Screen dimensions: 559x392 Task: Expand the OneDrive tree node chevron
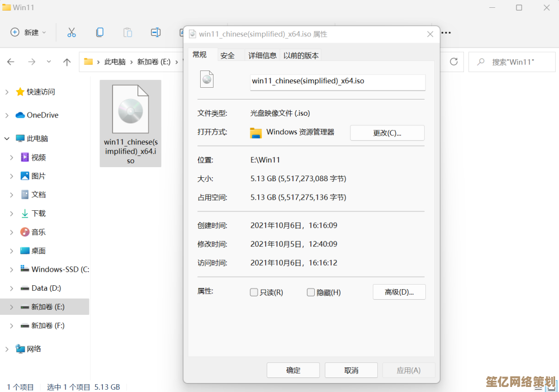tap(7, 115)
